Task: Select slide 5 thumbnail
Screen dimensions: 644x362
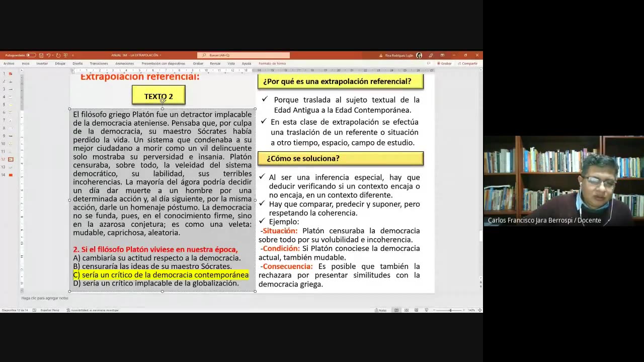Action: point(11,105)
